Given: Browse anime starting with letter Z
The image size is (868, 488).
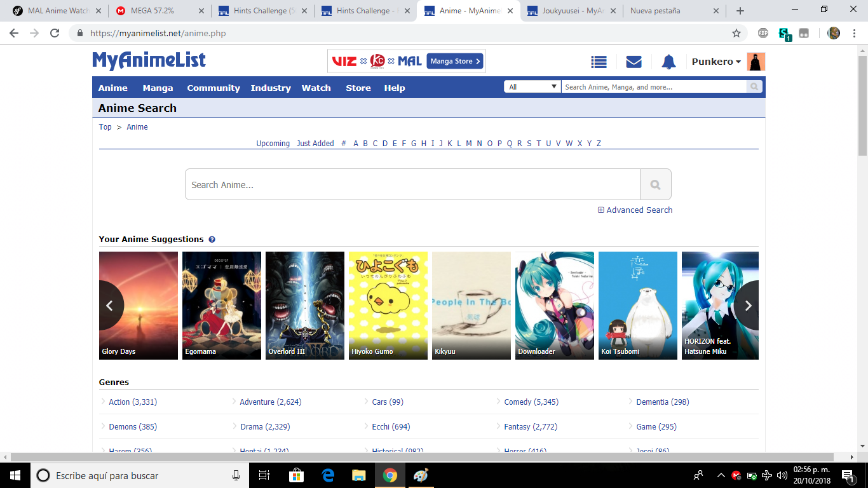Looking at the screenshot, I should (599, 144).
